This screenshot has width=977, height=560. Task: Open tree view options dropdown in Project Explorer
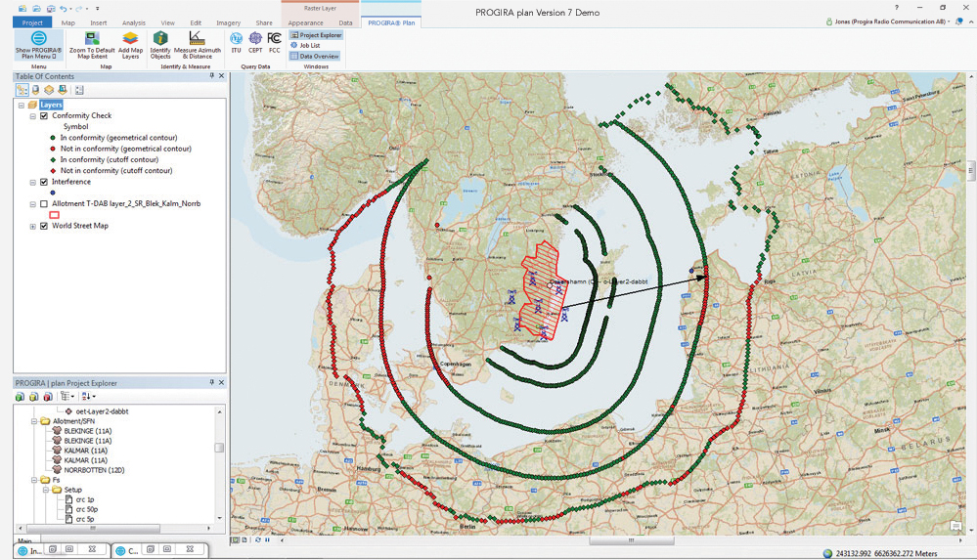point(67,396)
